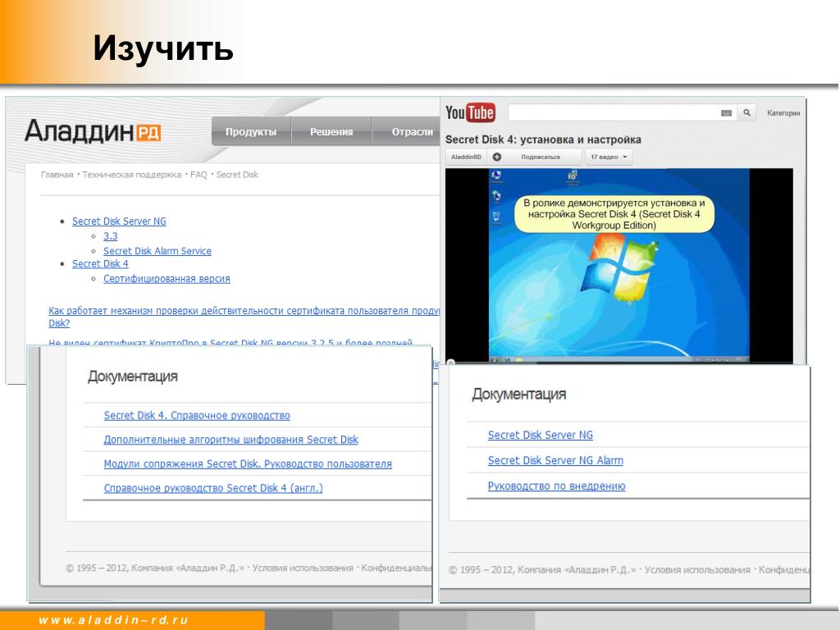
Task: Click the Аладдин РД logo
Action: pyautogui.click(x=93, y=131)
